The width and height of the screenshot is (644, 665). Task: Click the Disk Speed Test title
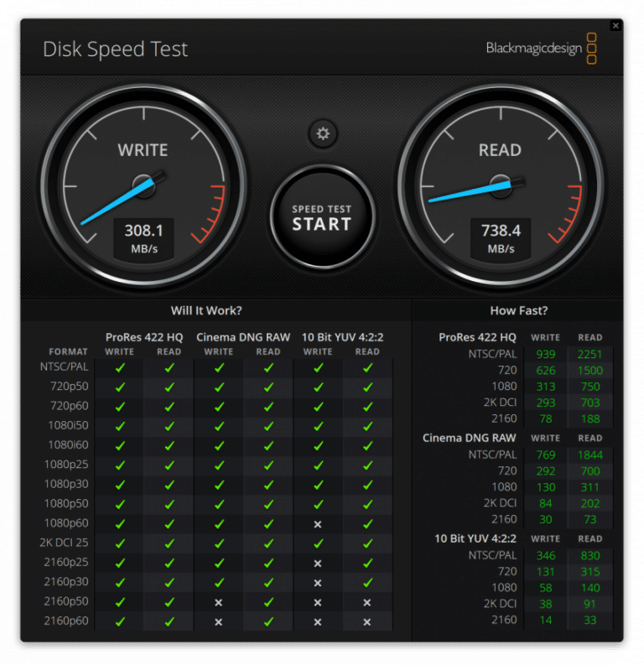116,49
